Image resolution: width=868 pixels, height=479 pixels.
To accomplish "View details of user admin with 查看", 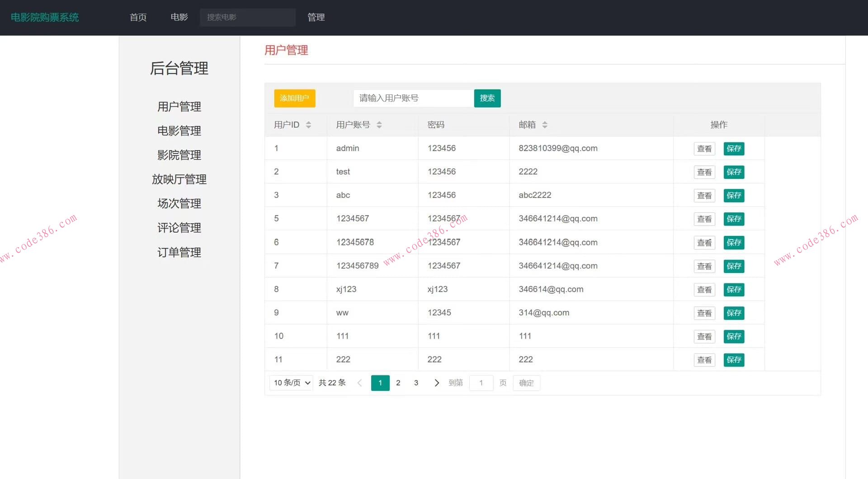I will (x=704, y=148).
